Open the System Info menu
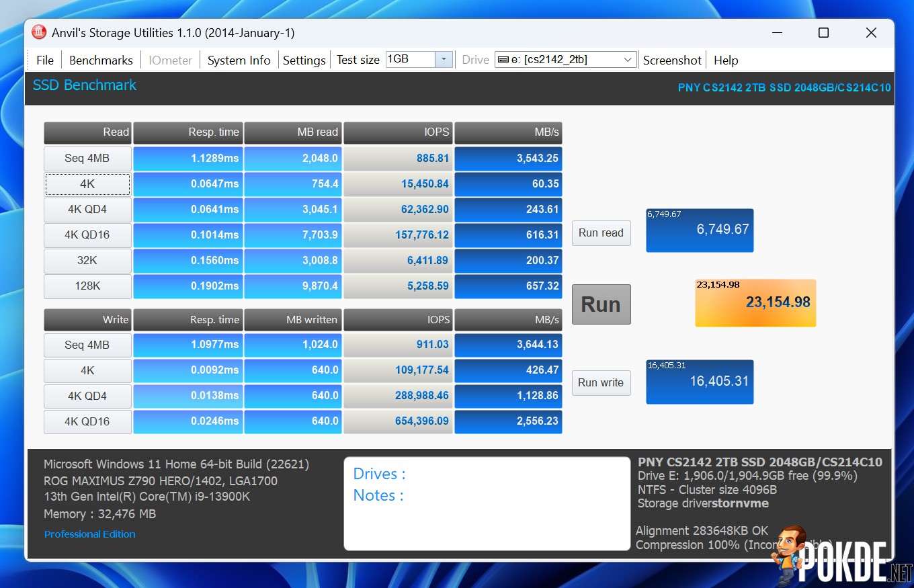This screenshot has width=914, height=588. click(x=239, y=60)
